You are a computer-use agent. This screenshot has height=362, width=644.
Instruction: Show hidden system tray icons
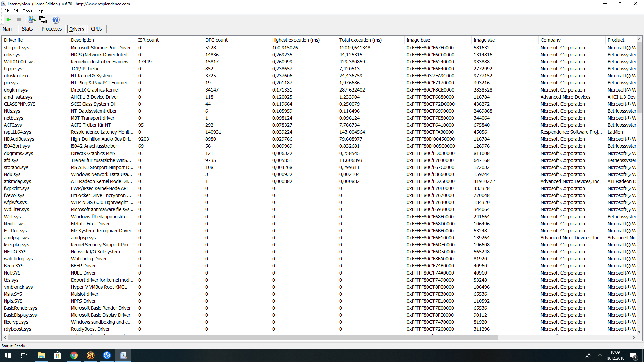(600, 355)
